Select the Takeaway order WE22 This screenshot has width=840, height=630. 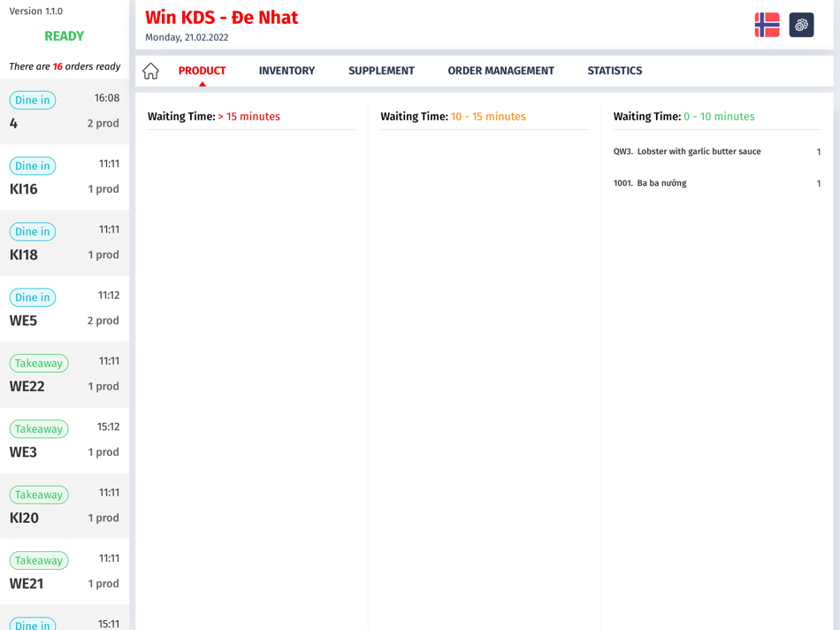pyautogui.click(x=65, y=374)
